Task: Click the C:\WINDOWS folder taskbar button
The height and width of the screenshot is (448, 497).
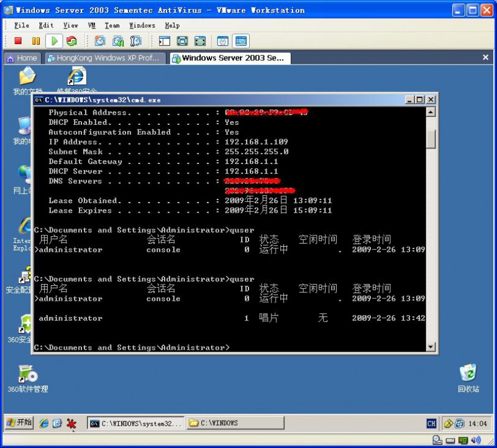Action: point(235,423)
